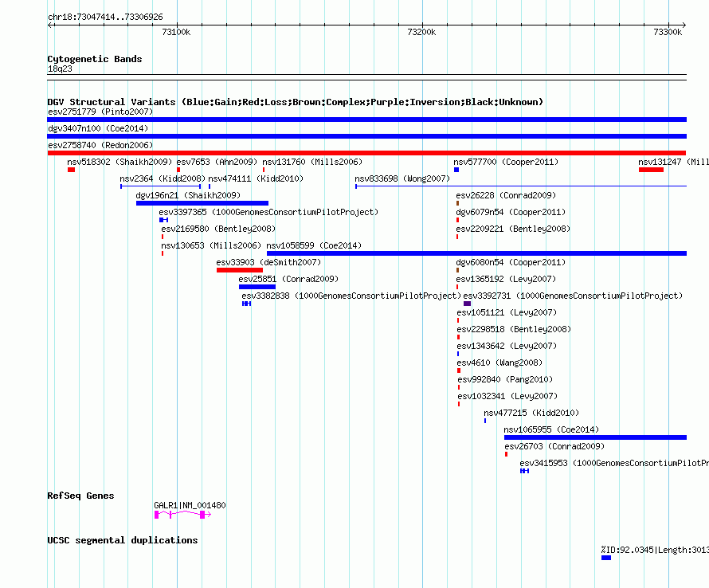Click esv2209221 (Bentley2008) label

pyautogui.click(x=513, y=229)
